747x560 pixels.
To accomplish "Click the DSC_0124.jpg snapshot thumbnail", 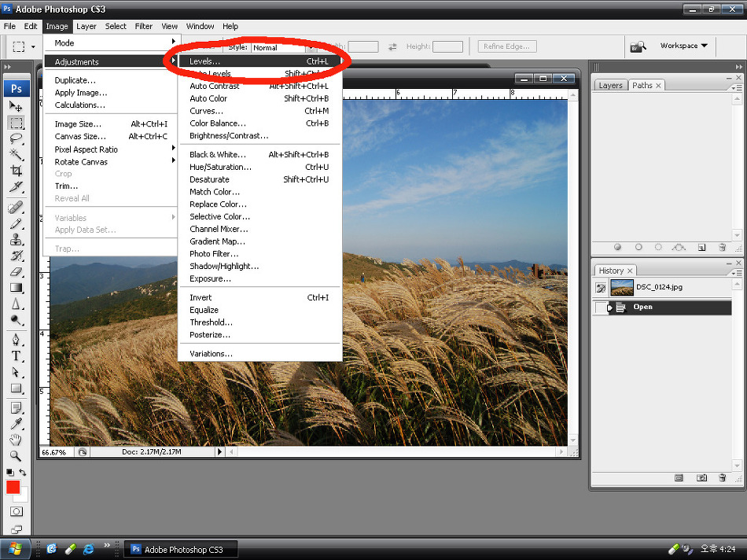I will click(x=622, y=288).
